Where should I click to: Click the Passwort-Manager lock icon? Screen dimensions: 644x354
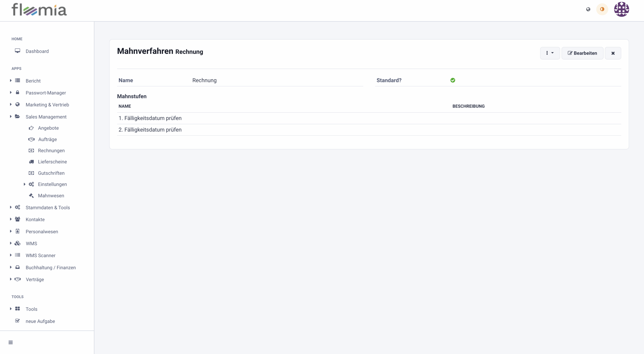[x=17, y=93]
